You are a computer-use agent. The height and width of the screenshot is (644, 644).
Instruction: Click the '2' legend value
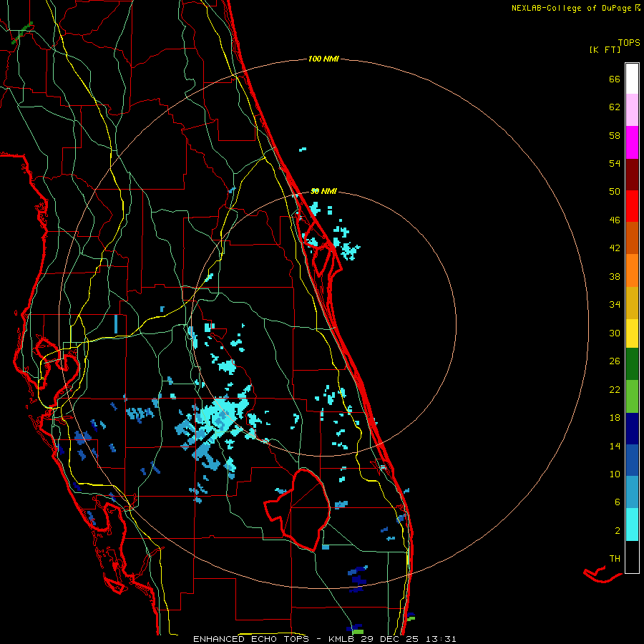point(618,531)
